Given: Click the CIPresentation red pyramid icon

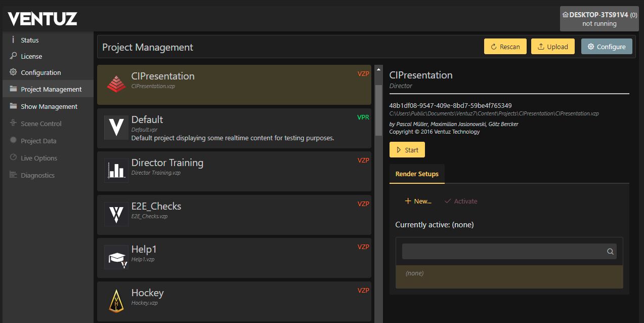Looking at the screenshot, I should (116, 84).
